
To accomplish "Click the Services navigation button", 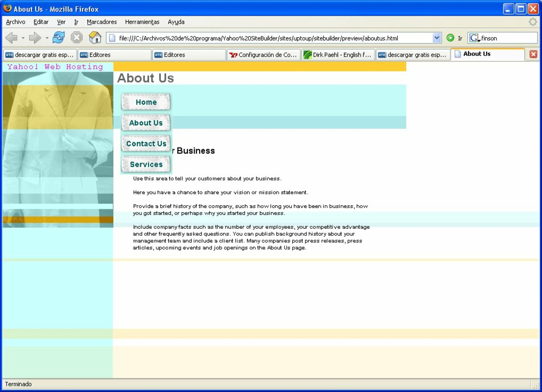I will (x=146, y=164).
